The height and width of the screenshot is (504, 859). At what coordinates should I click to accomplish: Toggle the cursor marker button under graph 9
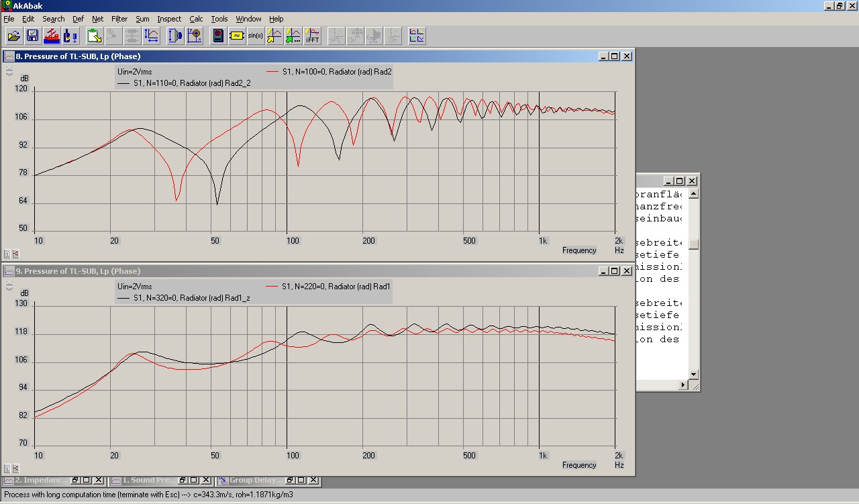tap(15, 468)
